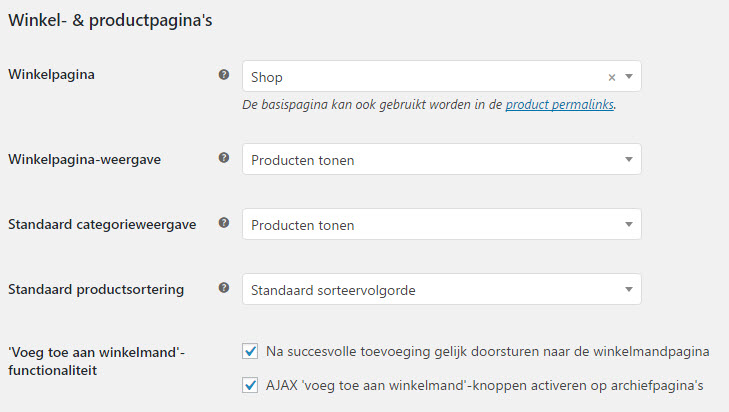
Task: Click the Standaard categorieweergave label
Action: (102, 225)
